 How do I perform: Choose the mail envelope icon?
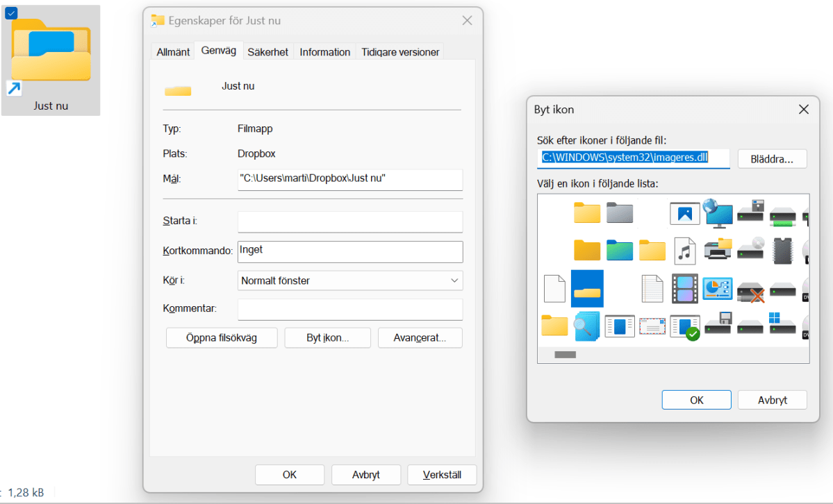[x=652, y=326]
